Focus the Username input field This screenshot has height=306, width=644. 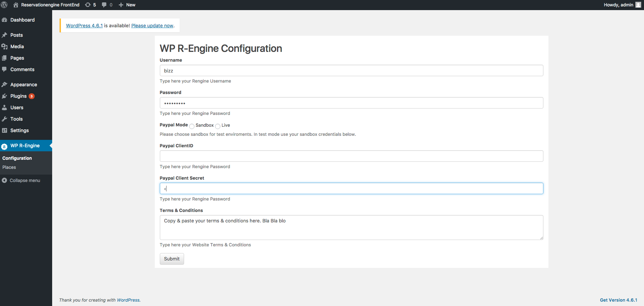[x=351, y=70]
